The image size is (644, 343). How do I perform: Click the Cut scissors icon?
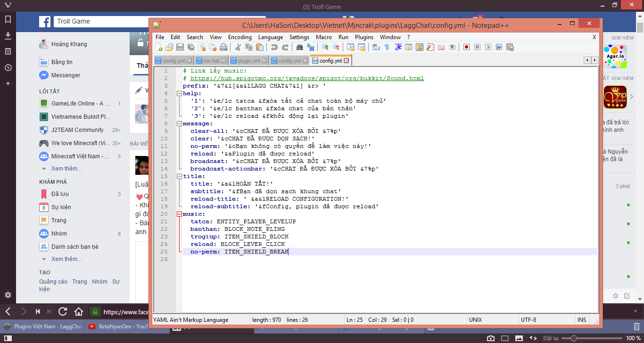(238, 47)
